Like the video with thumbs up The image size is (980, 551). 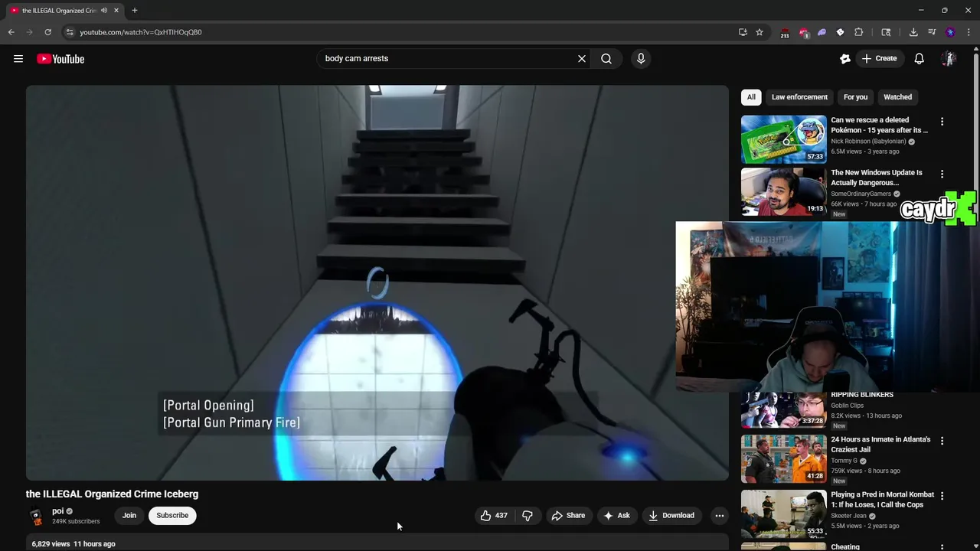494,516
